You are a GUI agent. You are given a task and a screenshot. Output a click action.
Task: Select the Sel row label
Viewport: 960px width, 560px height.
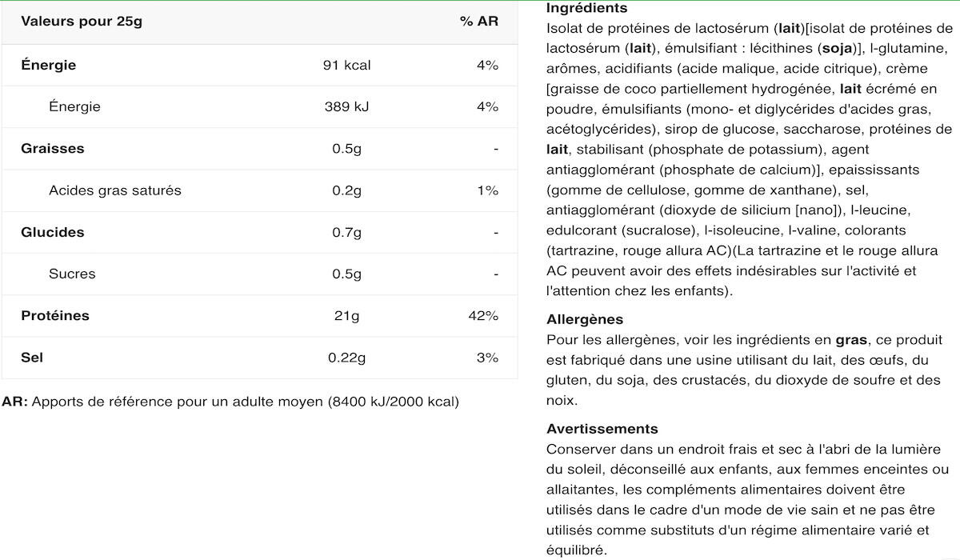pyautogui.click(x=32, y=357)
